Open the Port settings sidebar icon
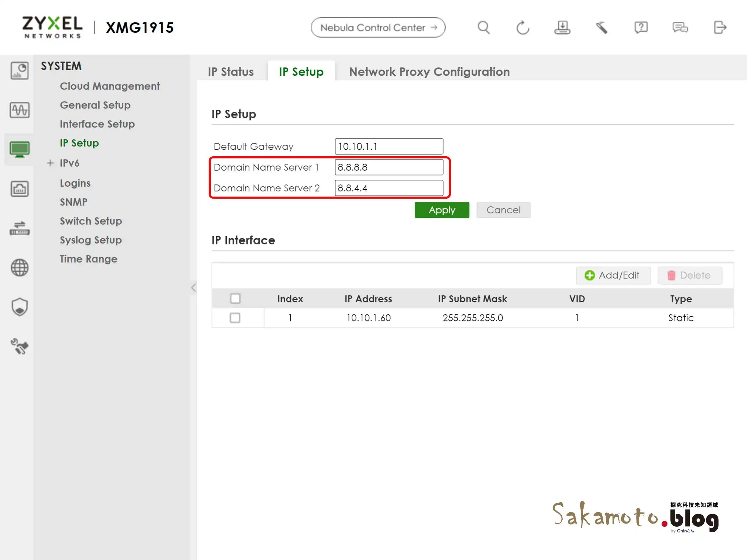 tap(19, 189)
